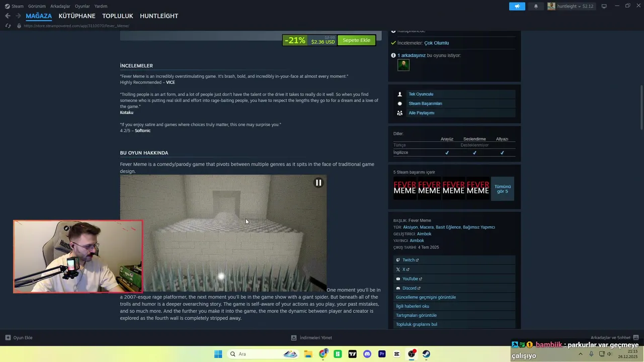Image resolution: width=644 pixels, height=362 pixels.
Task: Open the Windows Start menu
Action: point(218,354)
